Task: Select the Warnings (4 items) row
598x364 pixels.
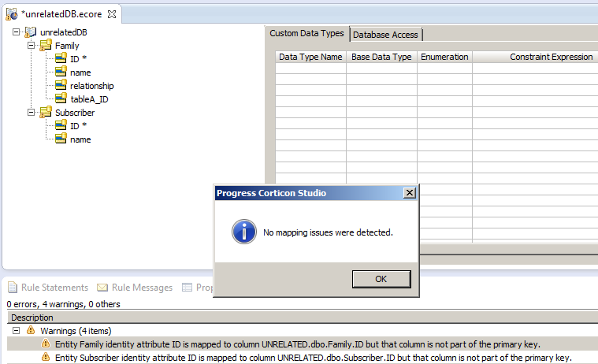Action: (303, 331)
